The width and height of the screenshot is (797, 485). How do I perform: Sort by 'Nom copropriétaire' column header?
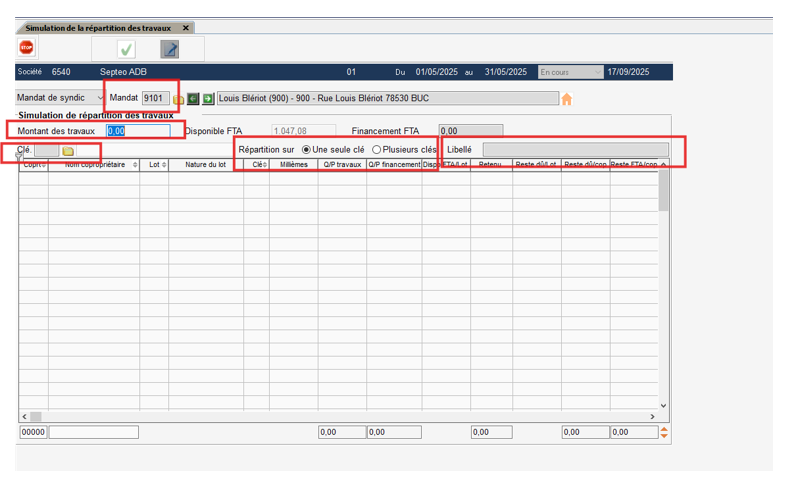point(95,164)
